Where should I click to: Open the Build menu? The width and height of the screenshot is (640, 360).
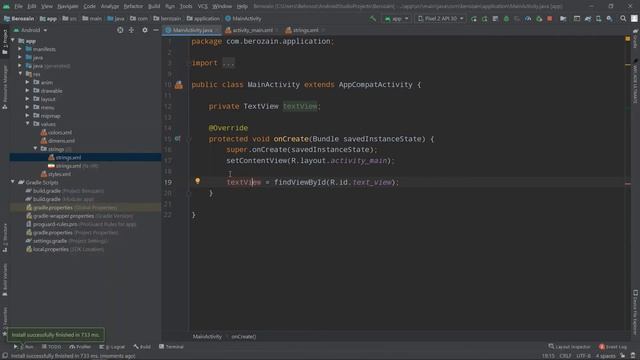154,7
